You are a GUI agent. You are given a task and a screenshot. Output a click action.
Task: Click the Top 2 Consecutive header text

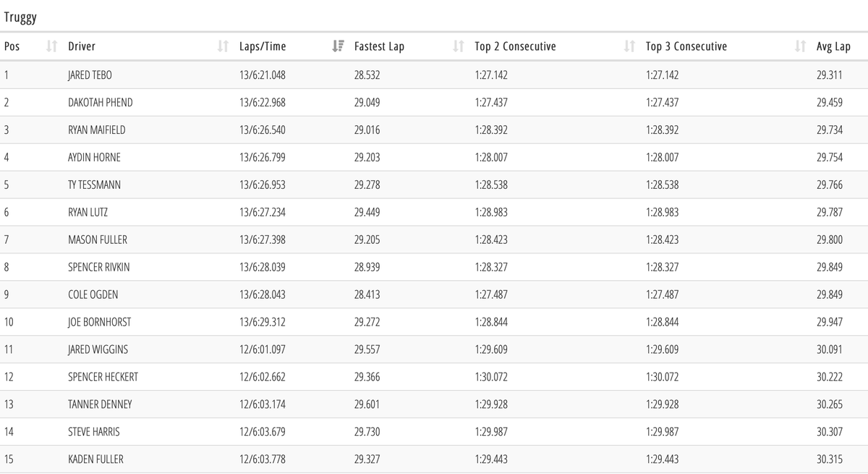click(515, 46)
